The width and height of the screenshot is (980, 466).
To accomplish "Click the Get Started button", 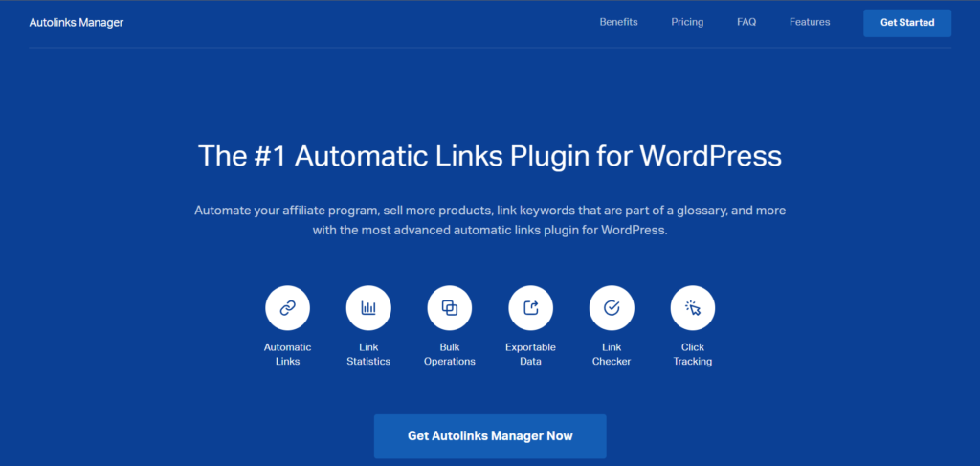I will (907, 23).
